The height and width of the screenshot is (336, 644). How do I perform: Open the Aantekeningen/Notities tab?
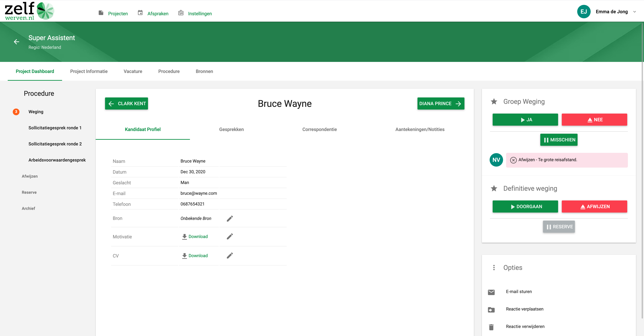pyautogui.click(x=420, y=129)
